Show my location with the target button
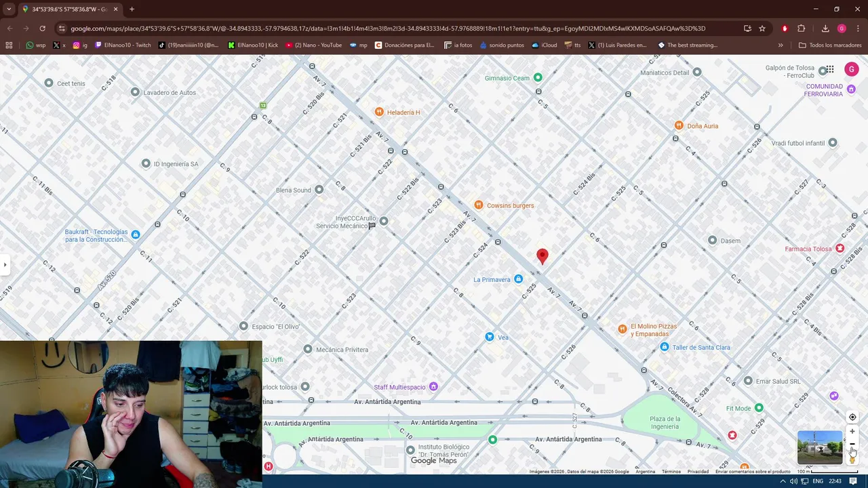868x488 pixels. click(852, 417)
